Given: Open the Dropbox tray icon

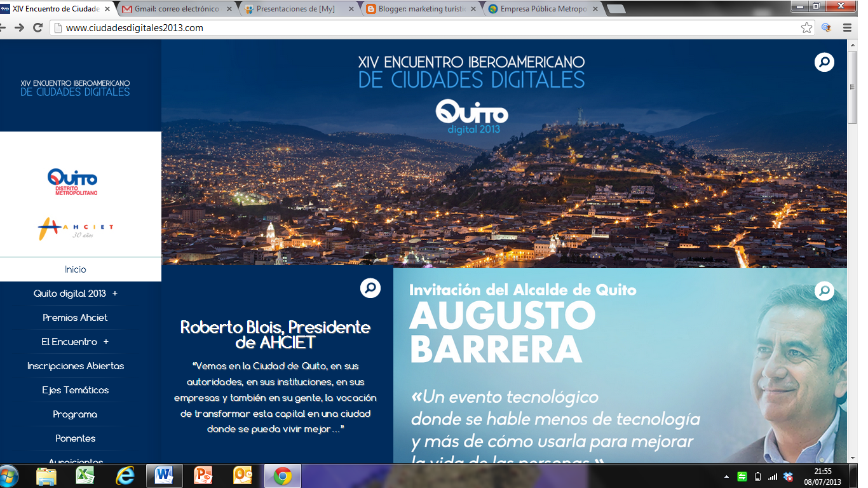Looking at the screenshot, I should [789, 476].
